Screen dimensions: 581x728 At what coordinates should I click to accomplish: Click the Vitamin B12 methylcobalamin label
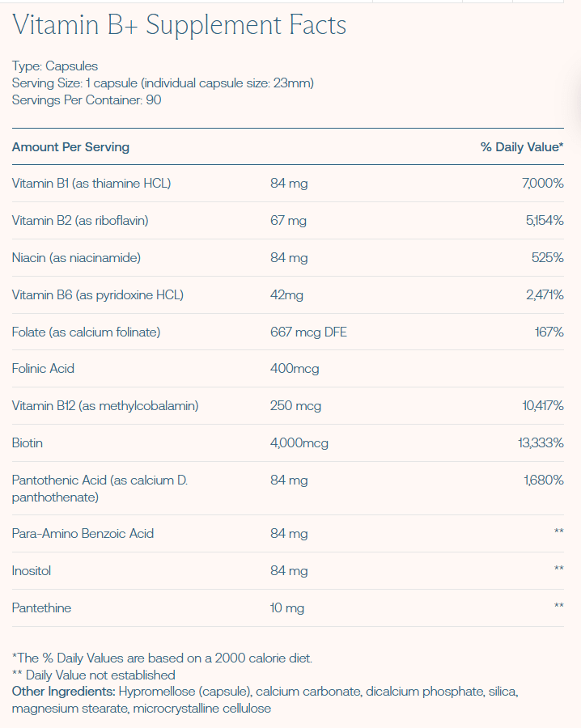105,406
